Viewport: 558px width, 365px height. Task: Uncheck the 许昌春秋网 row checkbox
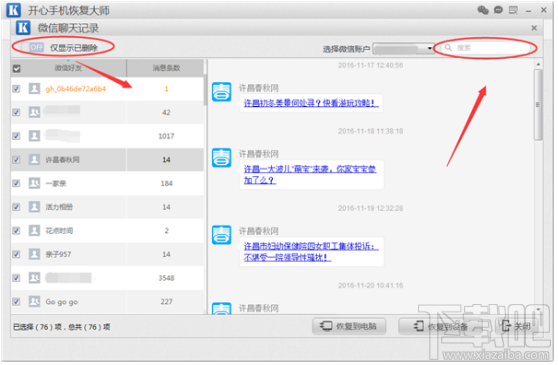click(16, 160)
